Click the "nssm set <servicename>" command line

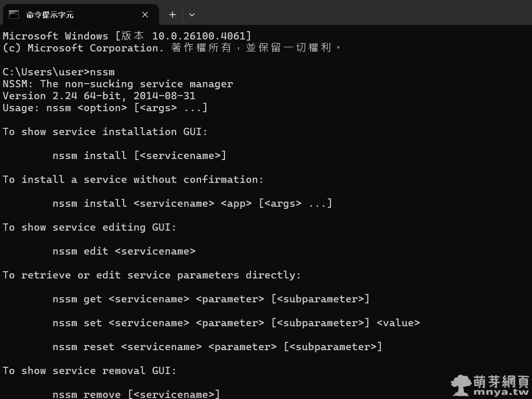click(236, 323)
